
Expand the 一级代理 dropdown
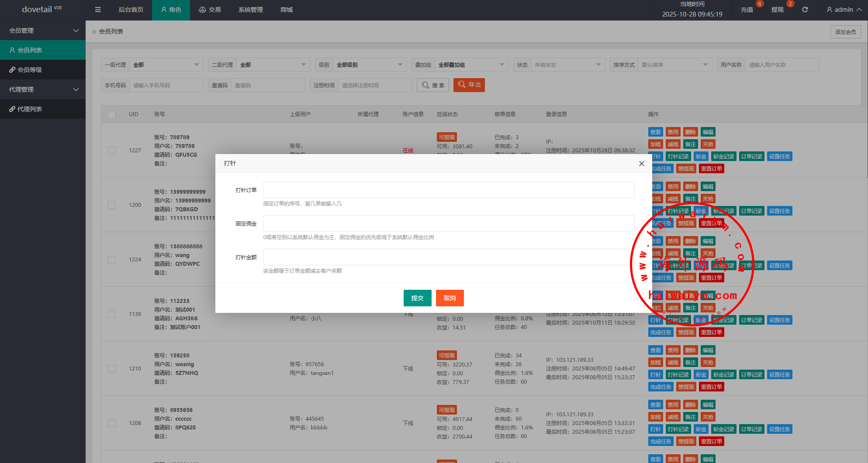click(166, 65)
